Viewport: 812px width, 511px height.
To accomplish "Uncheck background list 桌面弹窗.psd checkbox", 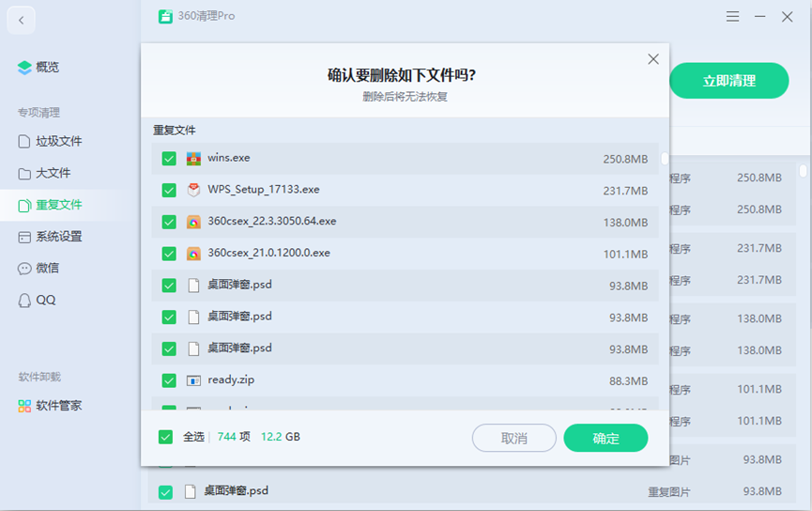I will 165,492.
